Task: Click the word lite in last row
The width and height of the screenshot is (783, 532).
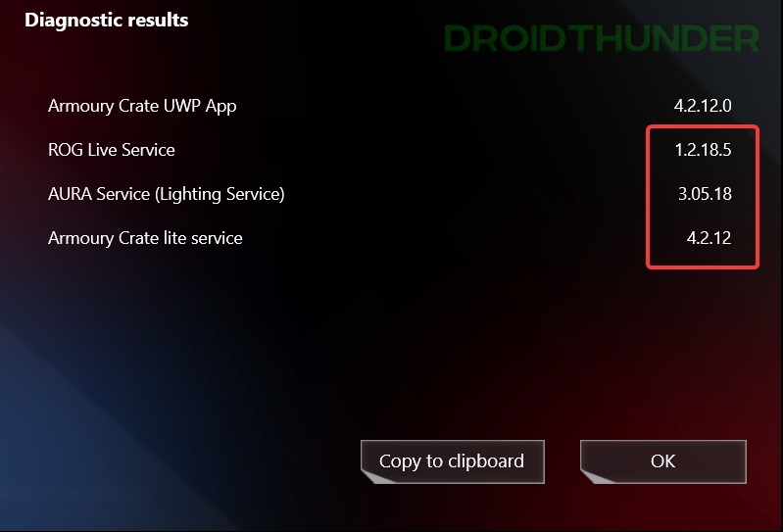Action: pos(174,238)
